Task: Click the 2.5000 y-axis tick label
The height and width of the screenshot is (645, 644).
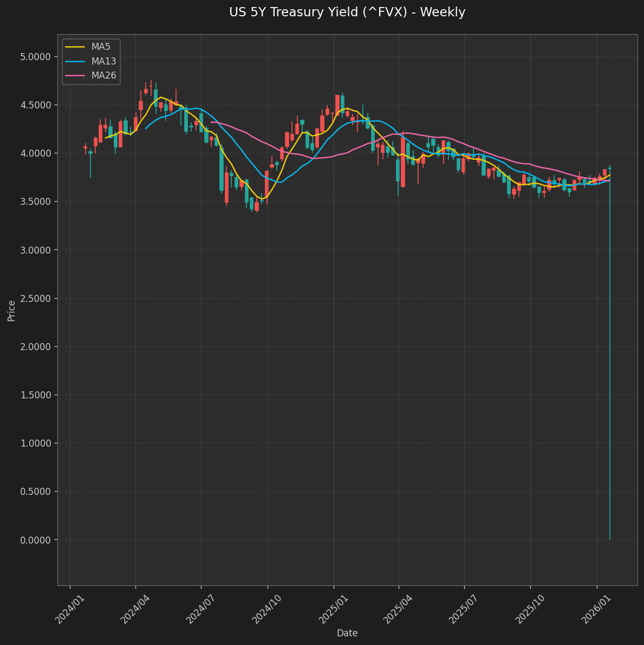Action: (35, 299)
